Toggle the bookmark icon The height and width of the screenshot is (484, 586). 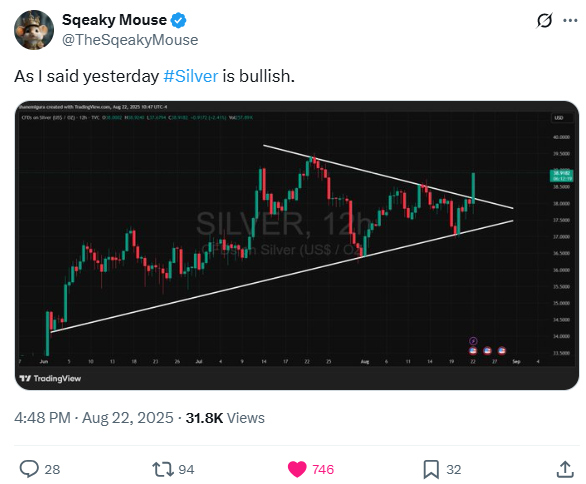(431, 469)
